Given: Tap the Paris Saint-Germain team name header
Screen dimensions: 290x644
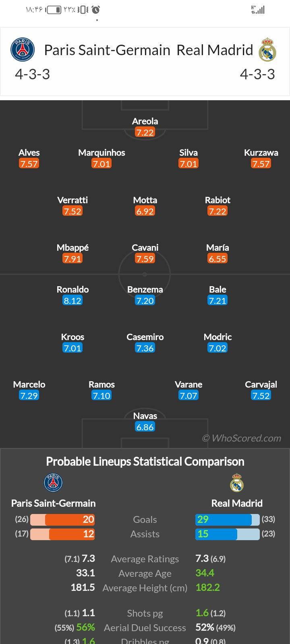Looking at the screenshot, I should click(x=107, y=50).
